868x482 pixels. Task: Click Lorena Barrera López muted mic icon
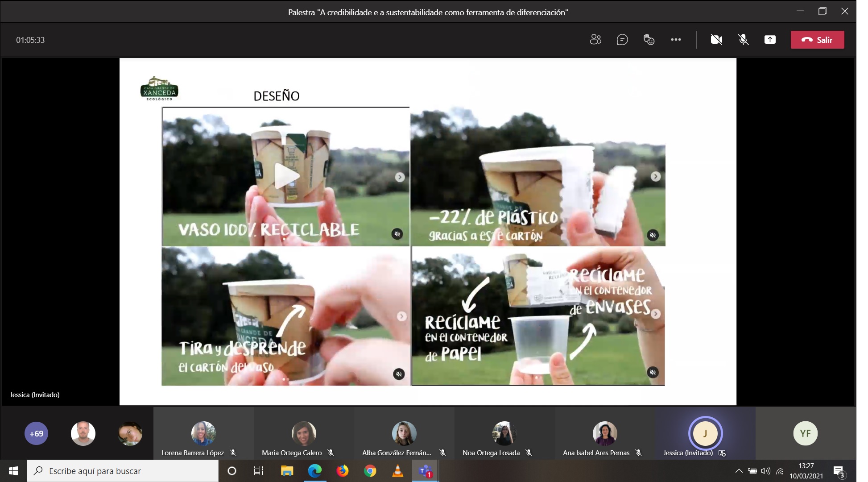[233, 453]
